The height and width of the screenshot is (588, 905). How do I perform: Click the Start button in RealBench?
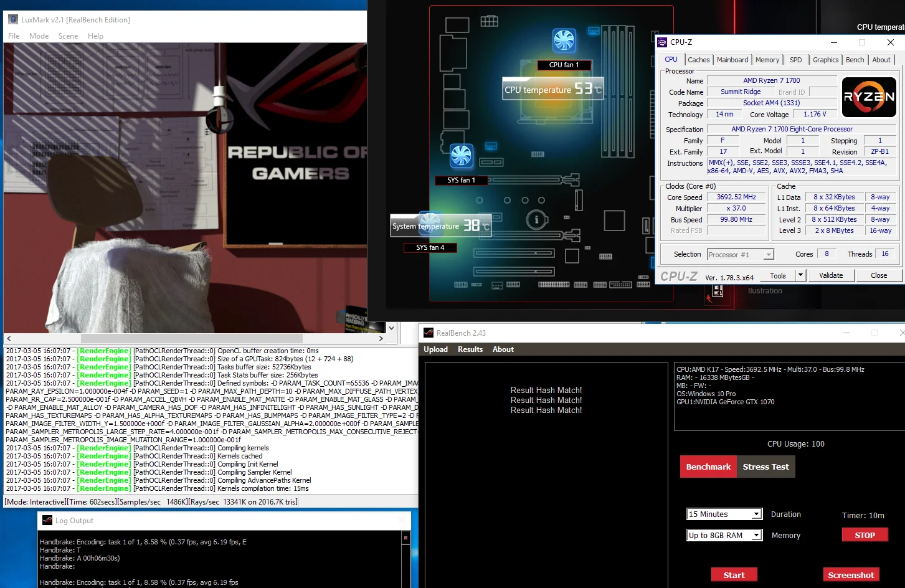tap(734, 575)
